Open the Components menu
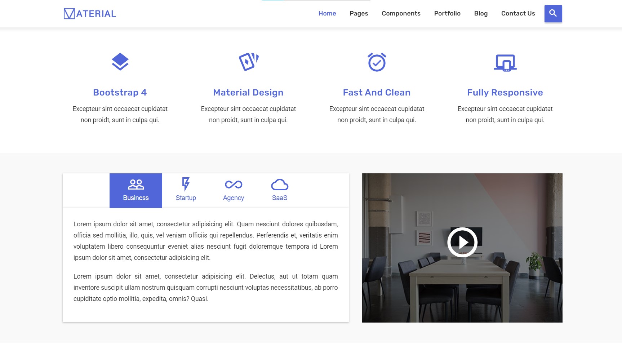 click(x=401, y=13)
